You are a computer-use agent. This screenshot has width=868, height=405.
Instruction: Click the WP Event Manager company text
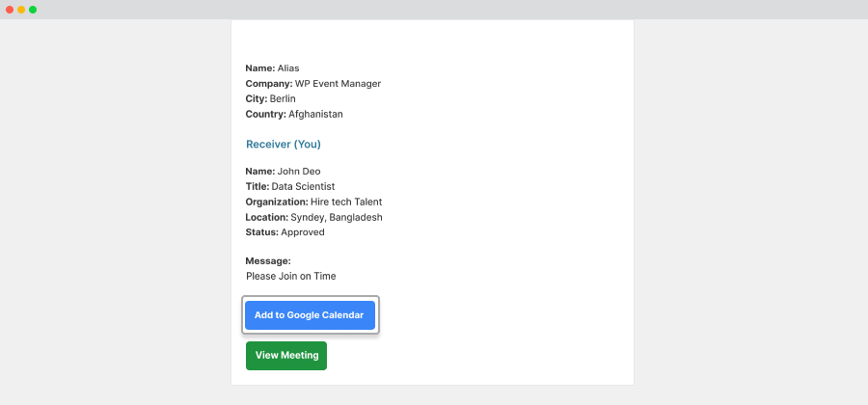338,84
